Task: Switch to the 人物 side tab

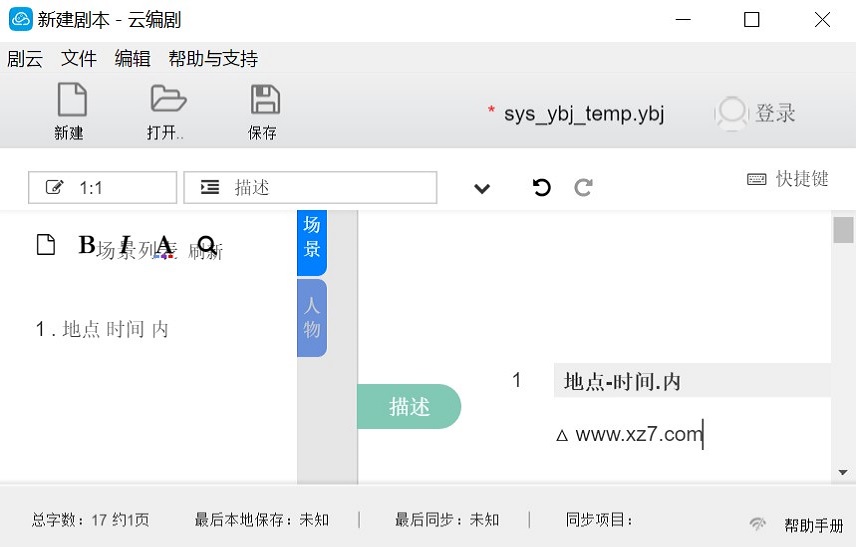Action: point(312,317)
